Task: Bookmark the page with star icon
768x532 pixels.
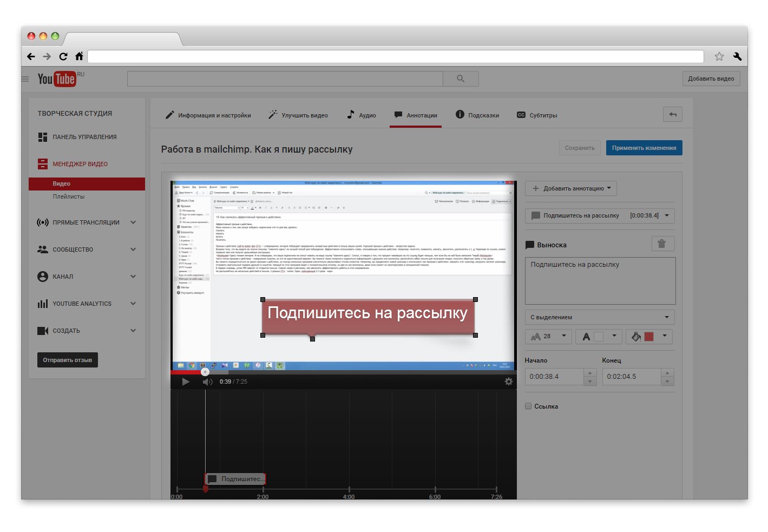Action: click(x=719, y=56)
